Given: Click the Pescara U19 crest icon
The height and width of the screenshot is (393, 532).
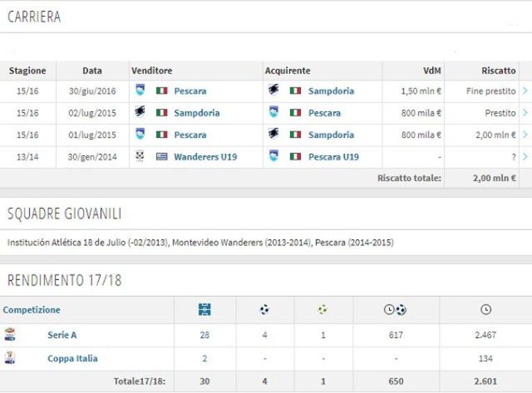Looking at the screenshot, I should pos(274,157).
